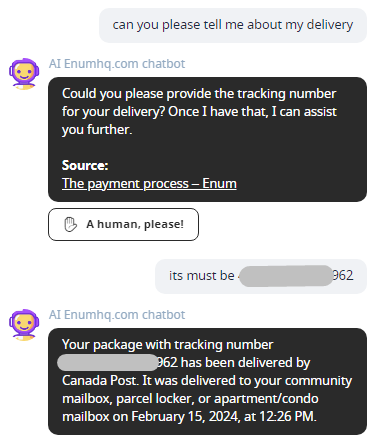Click the 'has been delivered by' text
This screenshot has width=377, height=440.
pos(245,362)
